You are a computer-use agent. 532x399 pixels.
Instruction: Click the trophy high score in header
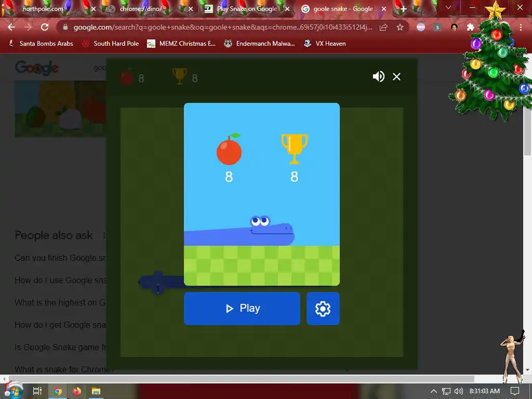[179, 77]
